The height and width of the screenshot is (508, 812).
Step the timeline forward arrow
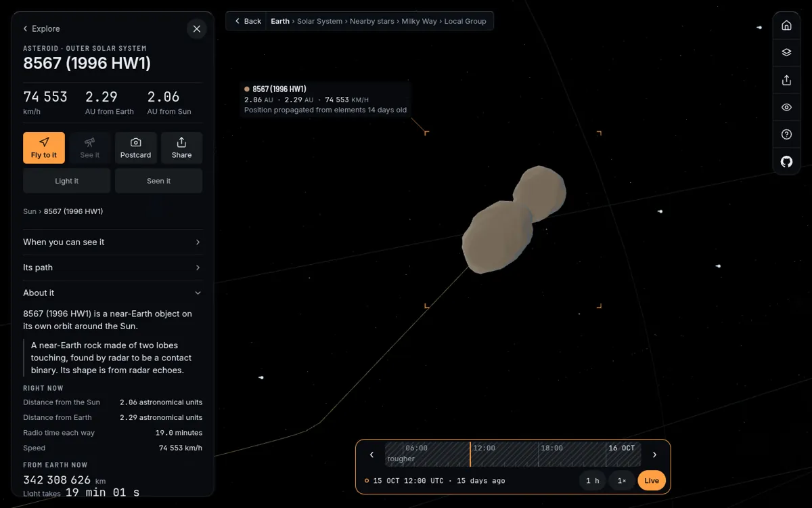654,454
